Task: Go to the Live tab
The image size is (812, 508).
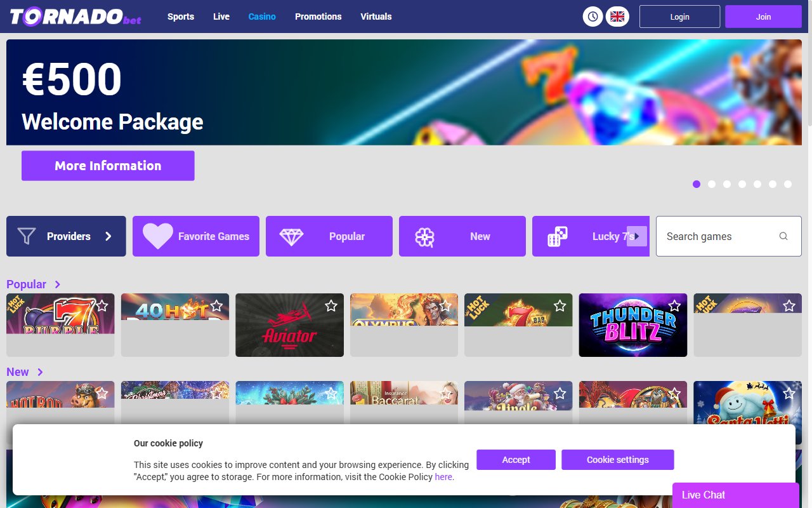Action: 221,17
